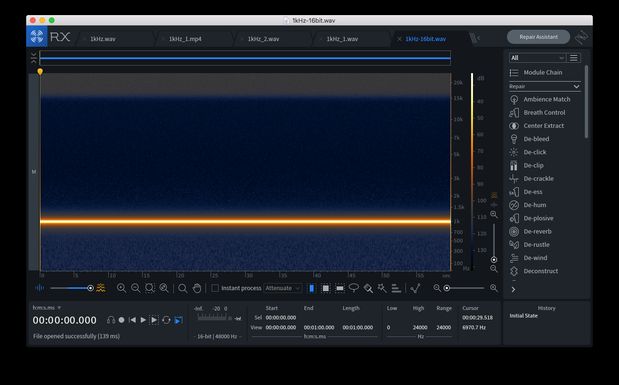Open the Module Chain
The image size is (619, 385).
tap(536, 73)
